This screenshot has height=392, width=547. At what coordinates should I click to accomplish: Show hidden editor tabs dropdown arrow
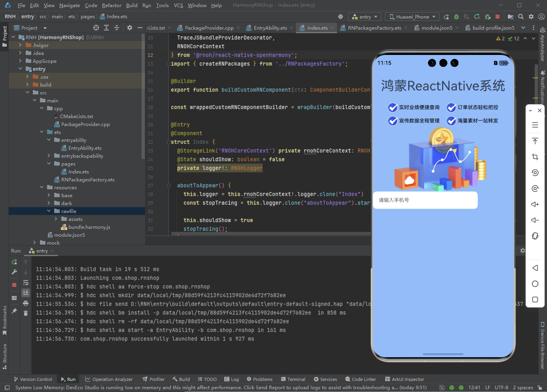pos(523,28)
